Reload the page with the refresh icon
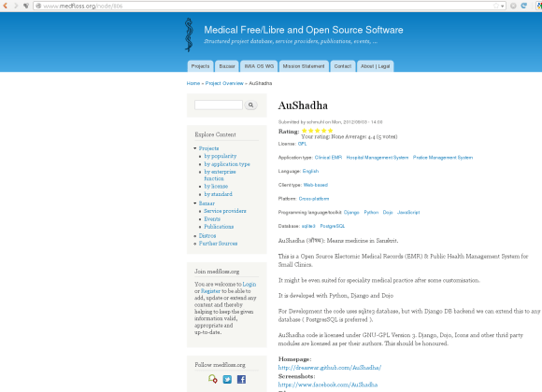Screen dimensions: 542x392 click(x=523, y=6)
